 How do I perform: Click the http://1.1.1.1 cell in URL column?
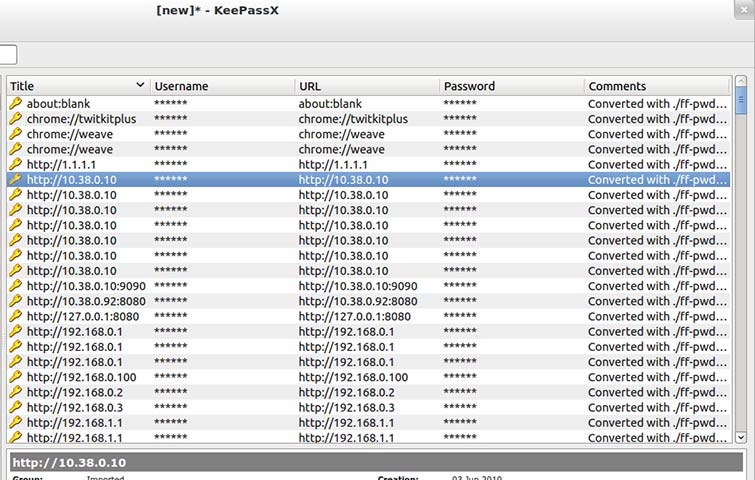(x=333, y=165)
